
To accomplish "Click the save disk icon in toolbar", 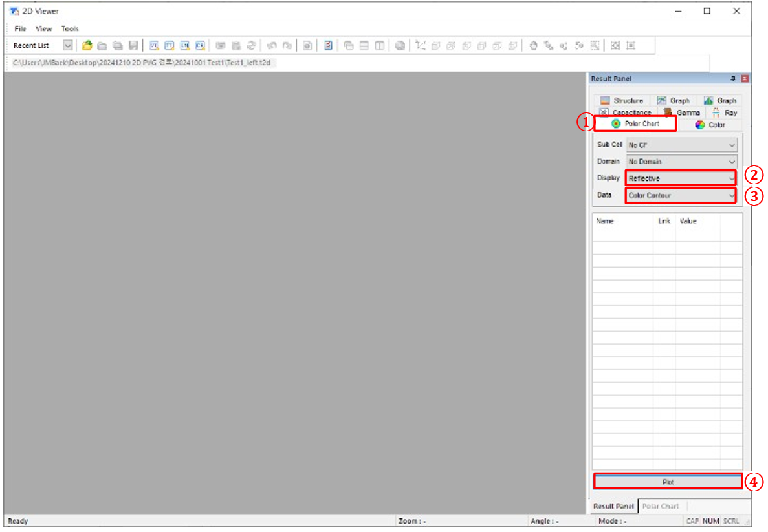I will (133, 46).
